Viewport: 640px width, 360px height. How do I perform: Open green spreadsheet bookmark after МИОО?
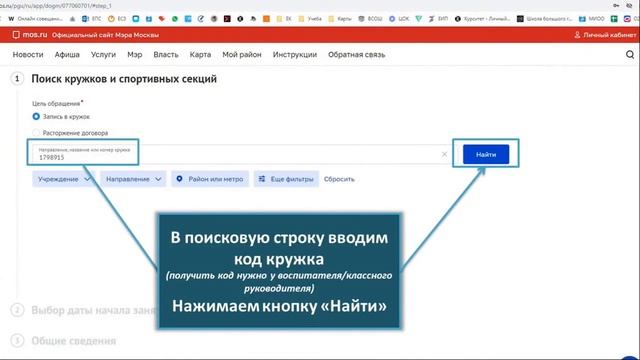[x=614, y=19]
